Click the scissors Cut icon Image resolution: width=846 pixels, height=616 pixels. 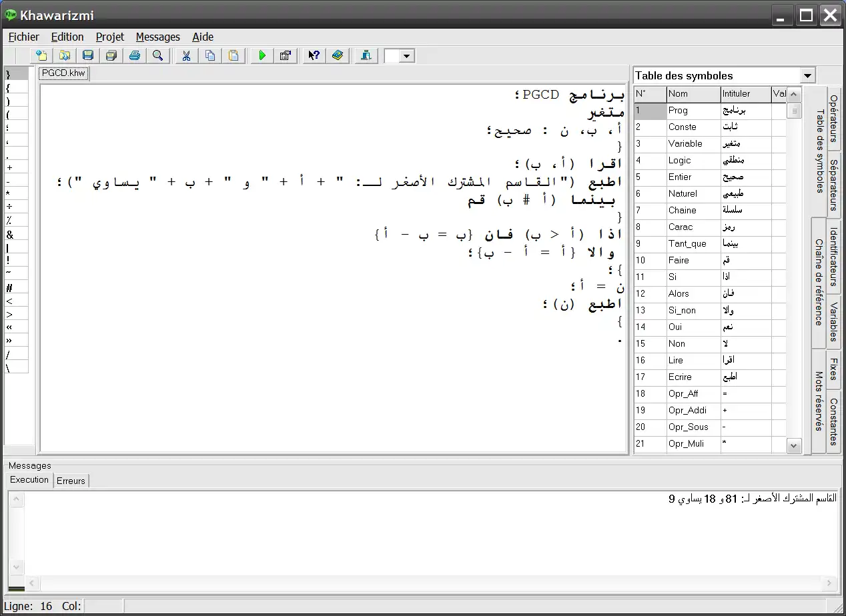187,55
